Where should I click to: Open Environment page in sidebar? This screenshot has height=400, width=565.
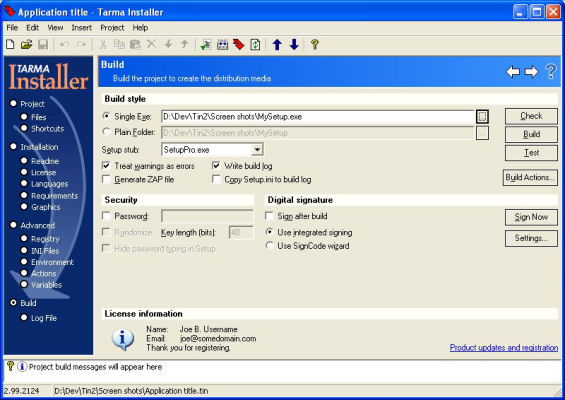click(x=52, y=262)
